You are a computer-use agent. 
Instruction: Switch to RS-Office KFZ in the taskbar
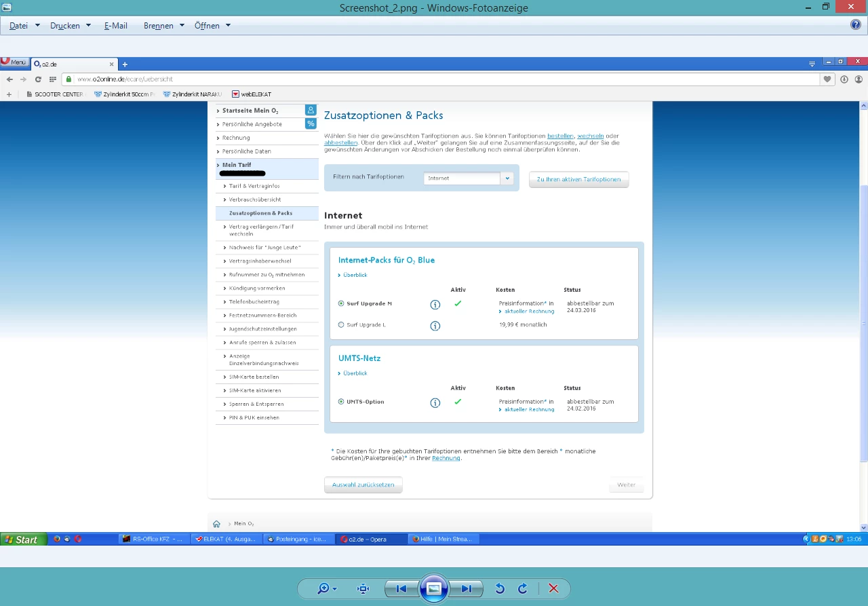154,539
